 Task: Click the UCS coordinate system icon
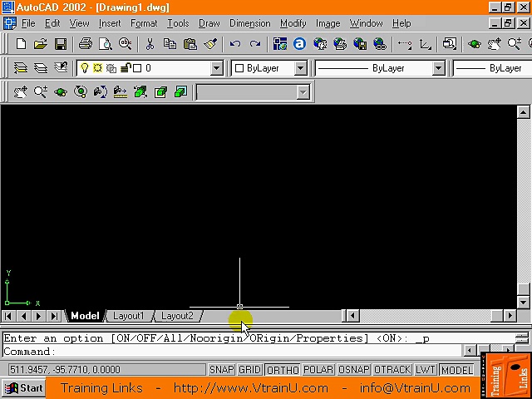425,44
